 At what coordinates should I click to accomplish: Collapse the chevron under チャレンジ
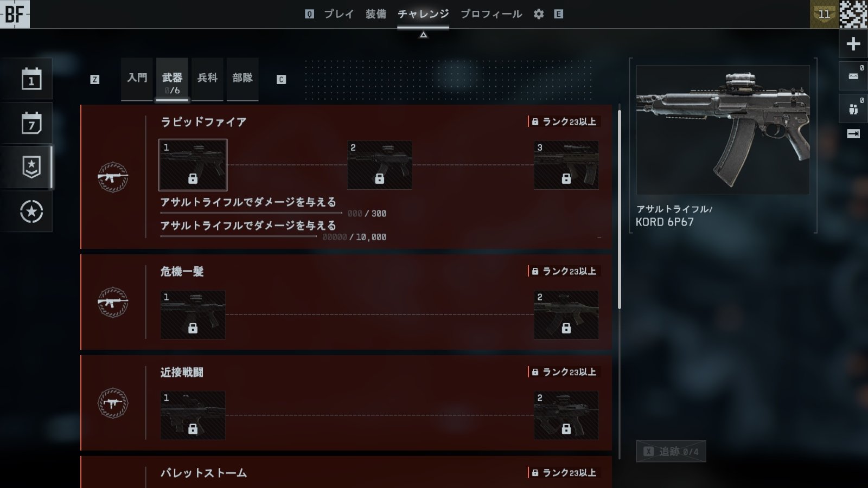point(423,35)
